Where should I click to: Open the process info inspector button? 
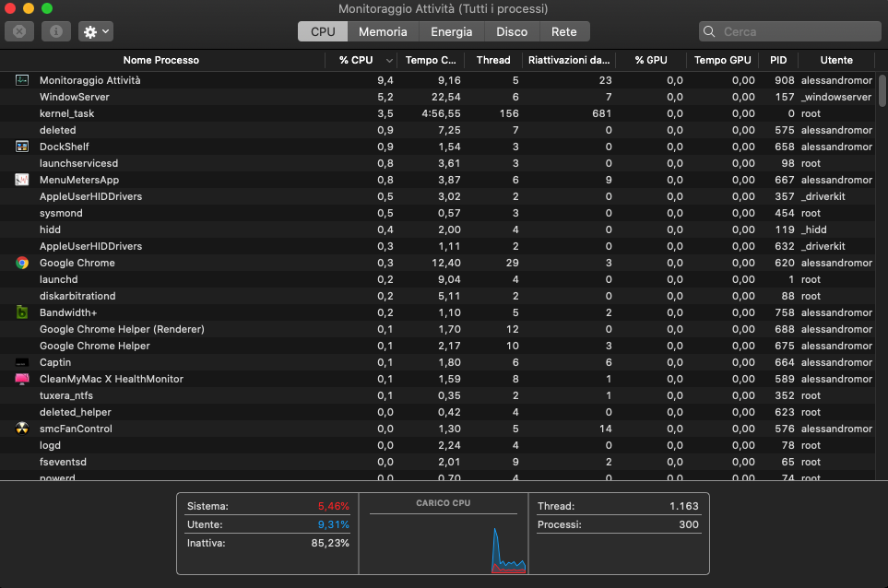56,31
